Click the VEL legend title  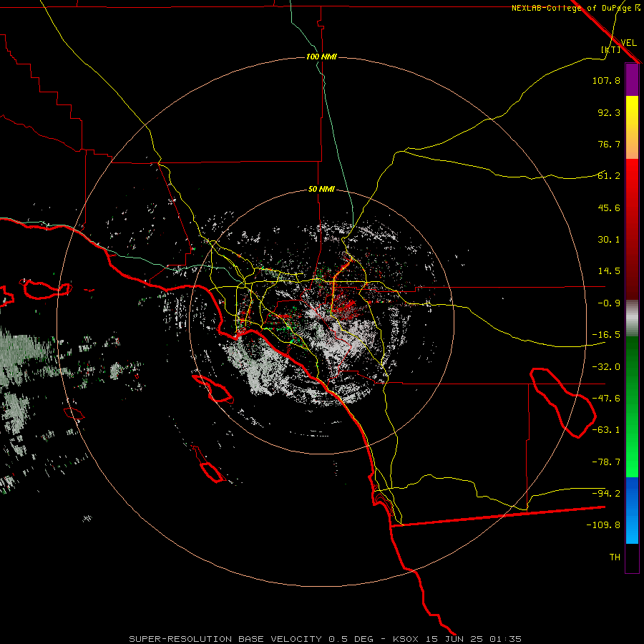(x=628, y=43)
